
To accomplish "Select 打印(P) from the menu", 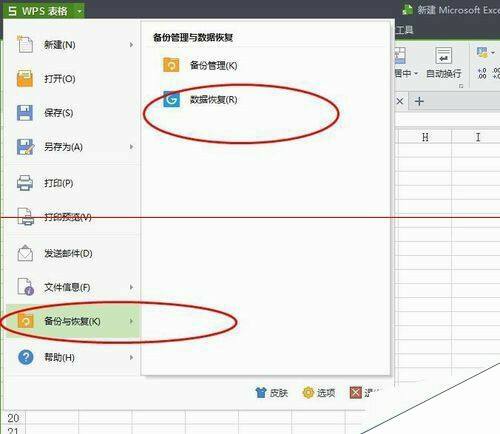I will 59,183.
